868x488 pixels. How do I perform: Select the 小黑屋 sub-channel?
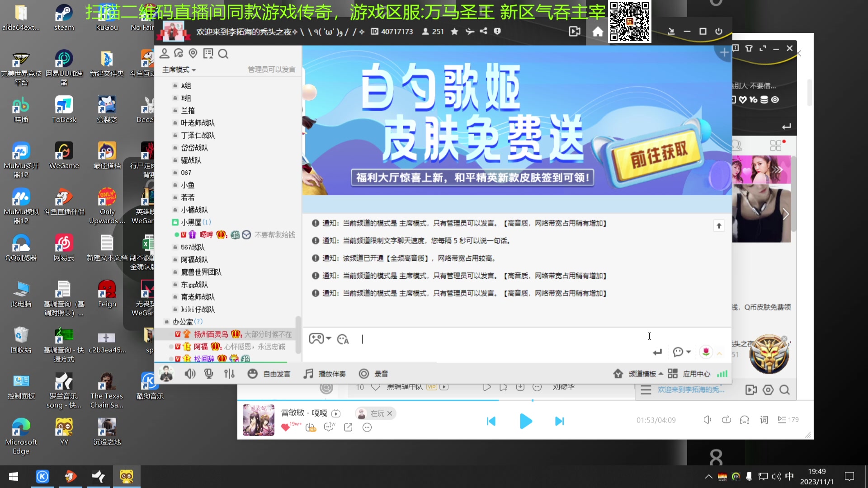coord(190,222)
